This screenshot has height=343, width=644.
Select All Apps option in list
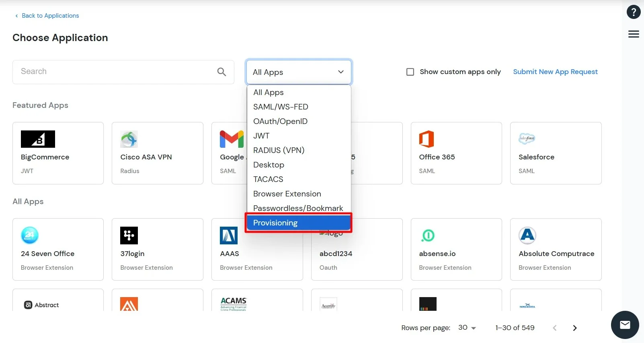[x=299, y=92]
